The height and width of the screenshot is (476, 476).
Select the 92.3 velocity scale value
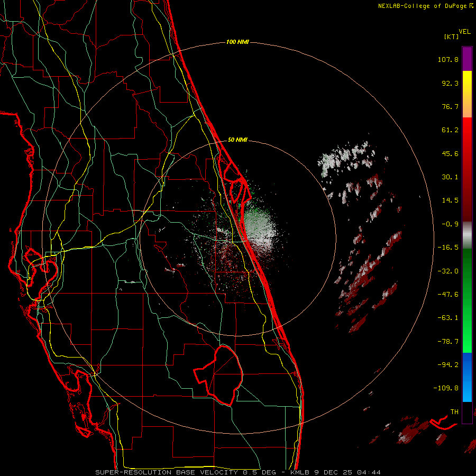pyautogui.click(x=450, y=83)
